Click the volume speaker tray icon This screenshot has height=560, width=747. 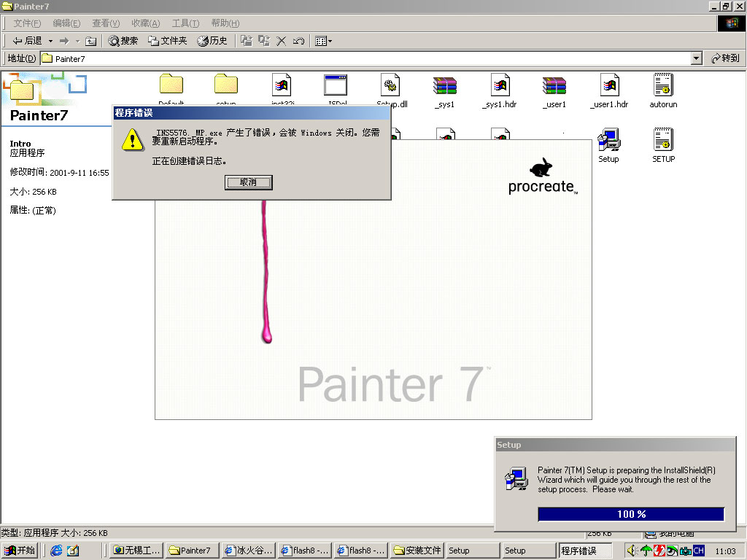pos(632,551)
